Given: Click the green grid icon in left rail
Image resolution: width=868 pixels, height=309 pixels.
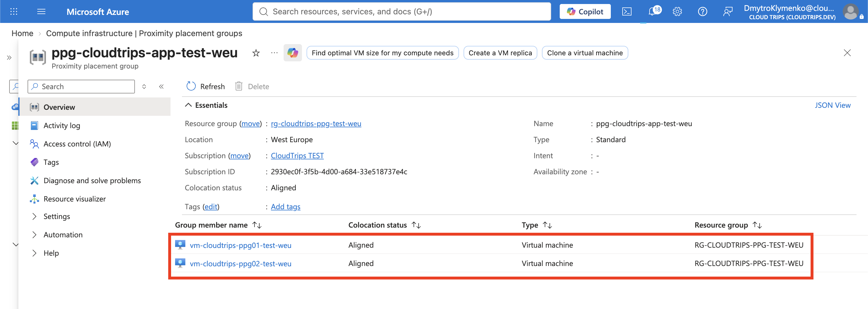Looking at the screenshot, I should (x=15, y=126).
